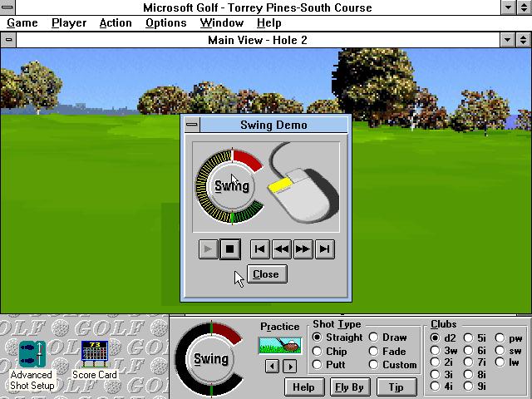Open the Options menu
Viewport: 532px width, 399px height.
pyautogui.click(x=166, y=23)
